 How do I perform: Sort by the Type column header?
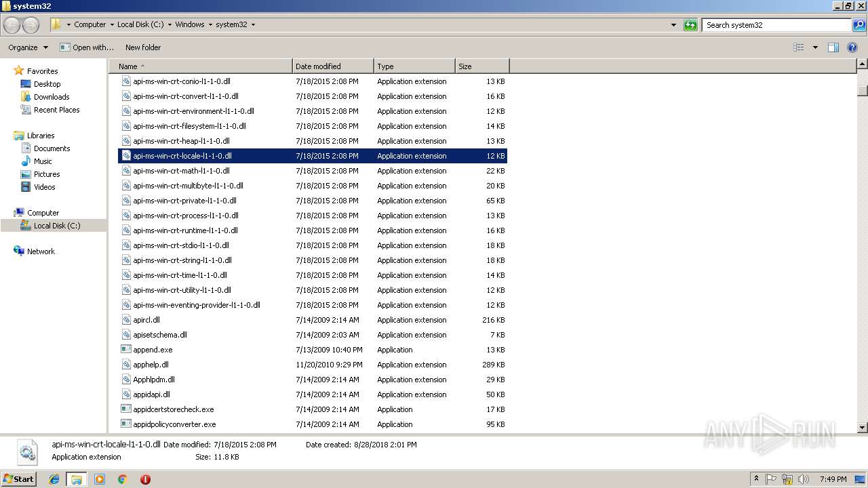(x=414, y=66)
